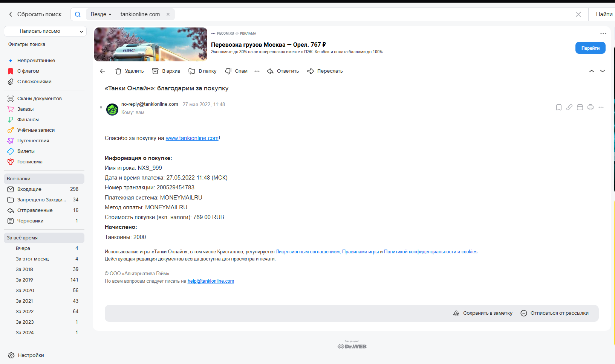
Task: Click 'В папку' to move email
Action: point(203,71)
